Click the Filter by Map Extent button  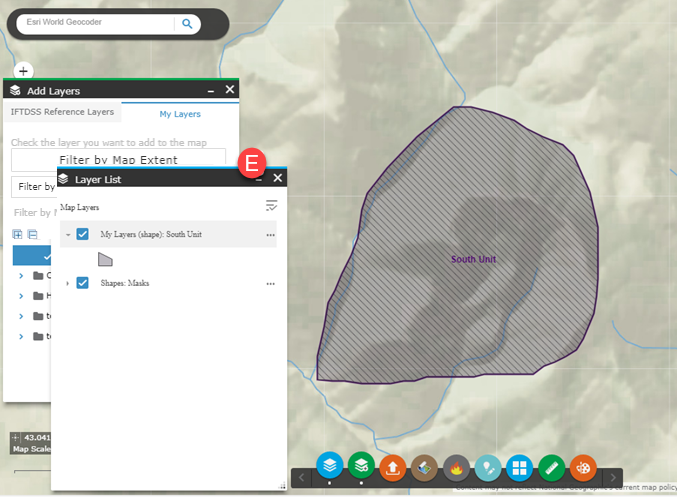[118, 159]
